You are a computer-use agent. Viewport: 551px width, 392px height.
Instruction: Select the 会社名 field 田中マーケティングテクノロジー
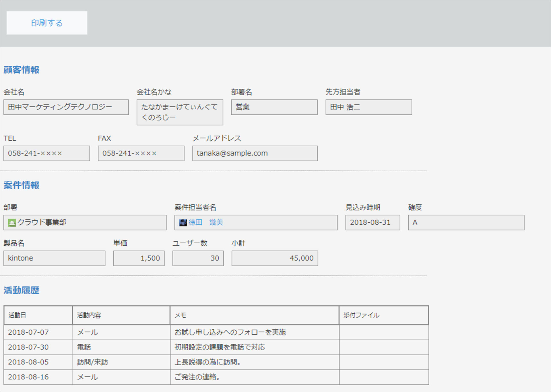click(66, 107)
